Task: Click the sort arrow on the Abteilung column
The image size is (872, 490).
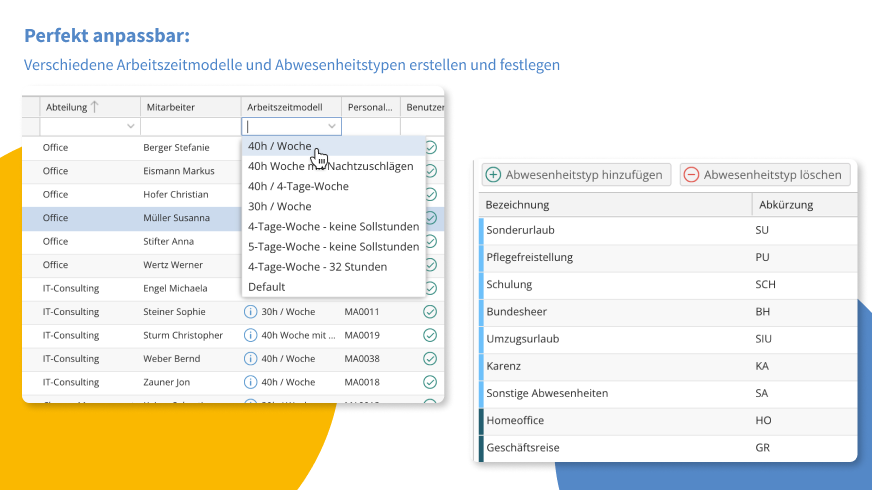Action: pos(95,107)
